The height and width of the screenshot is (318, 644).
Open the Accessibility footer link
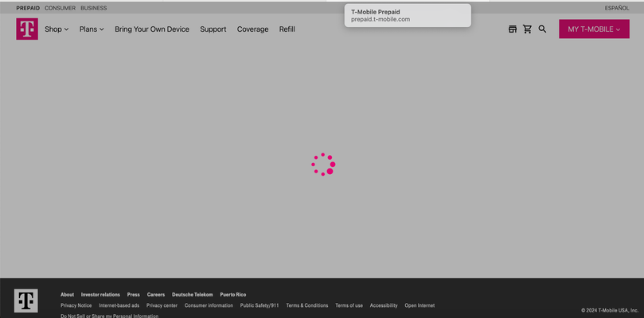pyautogui.click(x=384, y=305)
